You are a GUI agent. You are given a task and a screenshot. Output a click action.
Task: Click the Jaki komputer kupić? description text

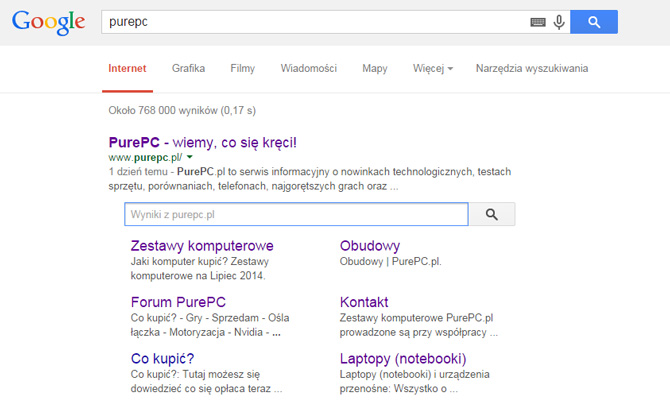200,269
